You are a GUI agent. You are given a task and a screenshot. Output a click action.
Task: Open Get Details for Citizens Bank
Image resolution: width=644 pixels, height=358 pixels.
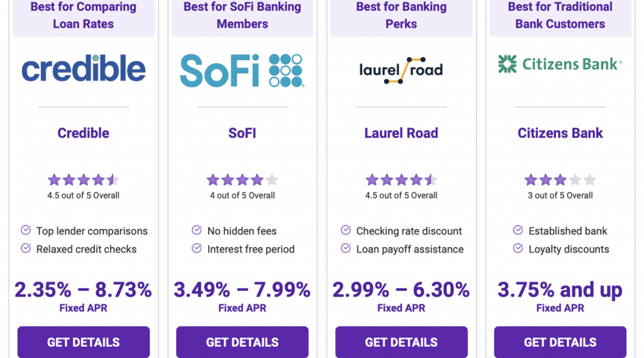coord(560,342)
